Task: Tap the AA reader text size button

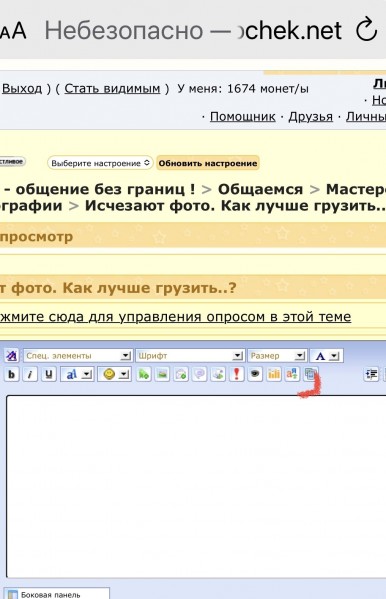Action: (x=13, y=31)
